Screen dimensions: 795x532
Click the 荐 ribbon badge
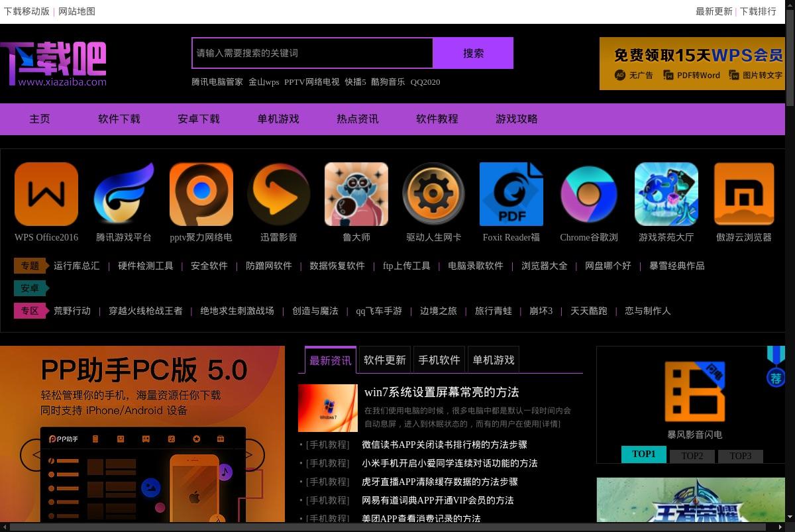pos(776,367)
